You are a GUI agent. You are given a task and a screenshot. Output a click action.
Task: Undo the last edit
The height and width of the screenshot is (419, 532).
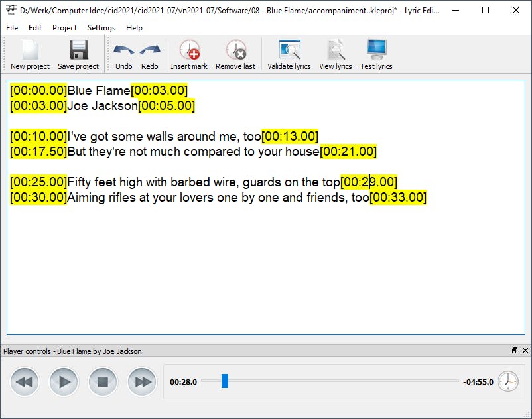tap(123, 54)
